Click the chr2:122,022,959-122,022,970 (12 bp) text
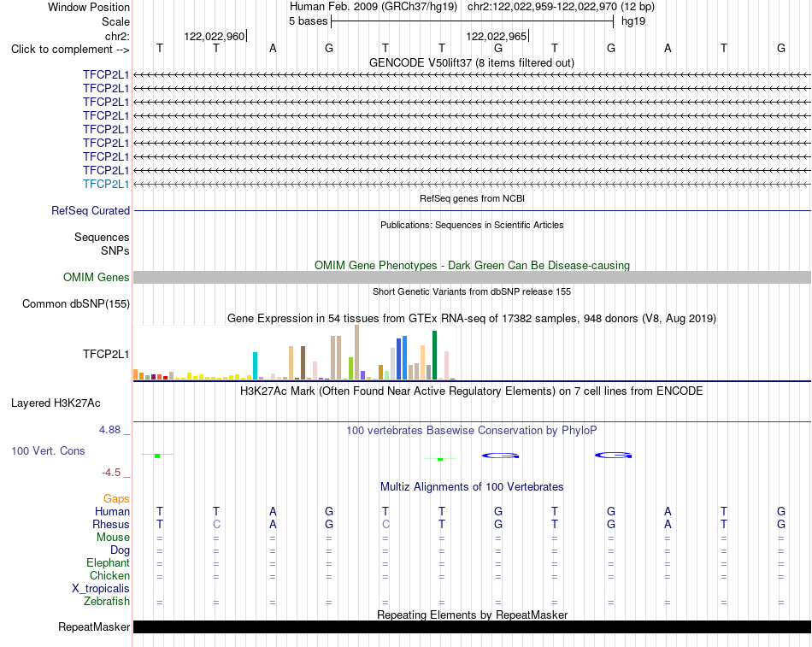 coord(561,7)
